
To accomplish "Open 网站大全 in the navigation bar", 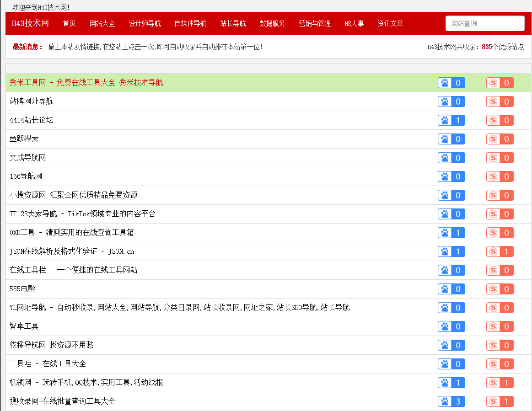I will [x=102, y=23].
